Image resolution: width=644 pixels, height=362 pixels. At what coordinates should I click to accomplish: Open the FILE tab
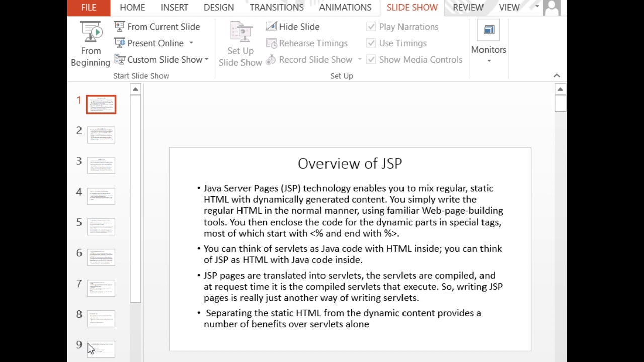click(x=89, y=8)
